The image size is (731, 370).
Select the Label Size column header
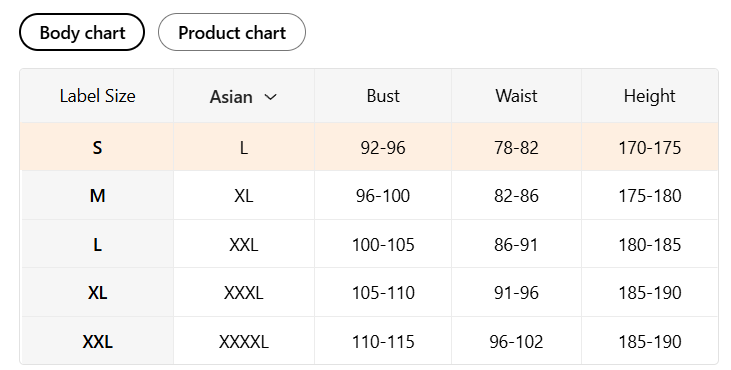tap(97, 96)
